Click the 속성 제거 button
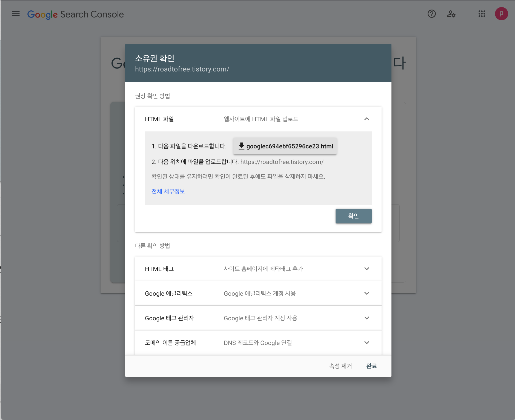The height and width of the screenshot is (420, 515). click(x=340, y=366)
